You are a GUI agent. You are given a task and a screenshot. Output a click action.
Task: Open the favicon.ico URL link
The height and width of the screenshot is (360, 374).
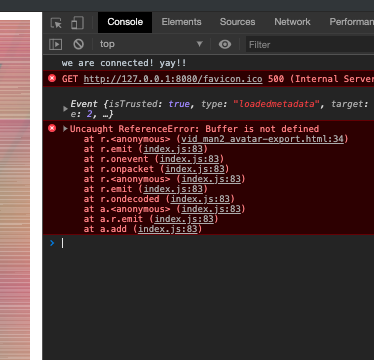pos(173,79)
